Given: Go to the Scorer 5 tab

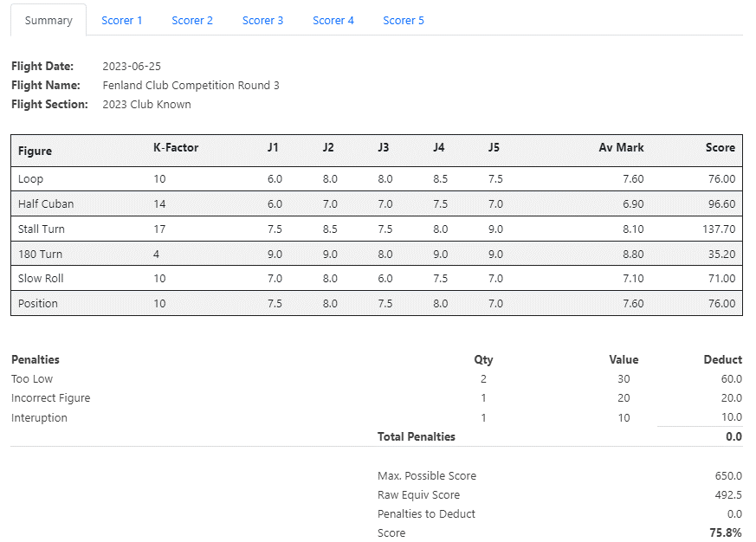Looking at the screenshot, I should point(404,20).
